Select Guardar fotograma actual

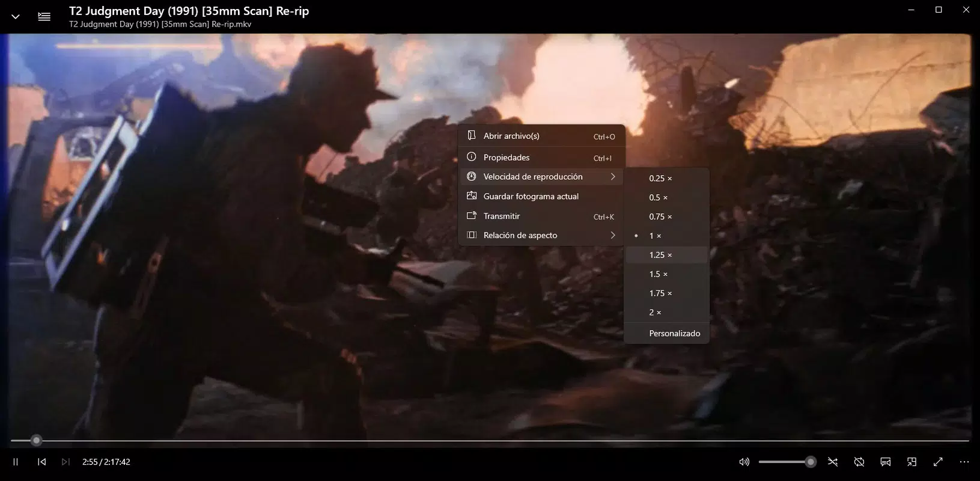point(541,196)
